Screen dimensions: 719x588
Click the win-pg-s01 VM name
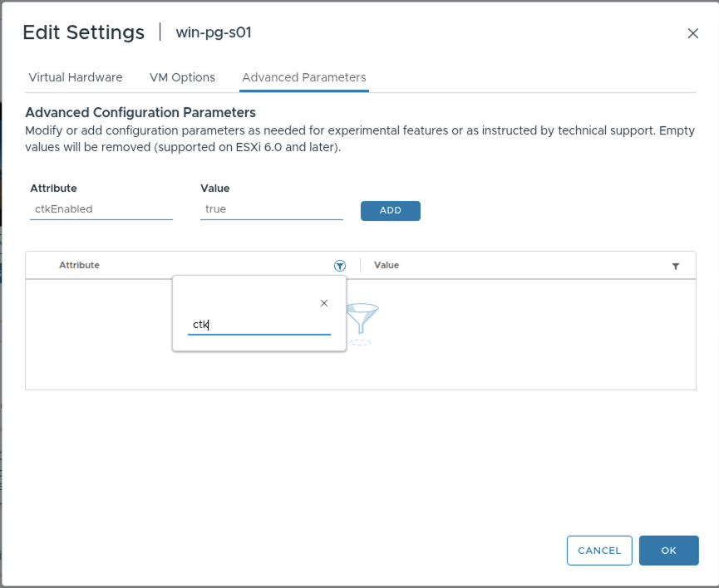click(x=214, y=32)
